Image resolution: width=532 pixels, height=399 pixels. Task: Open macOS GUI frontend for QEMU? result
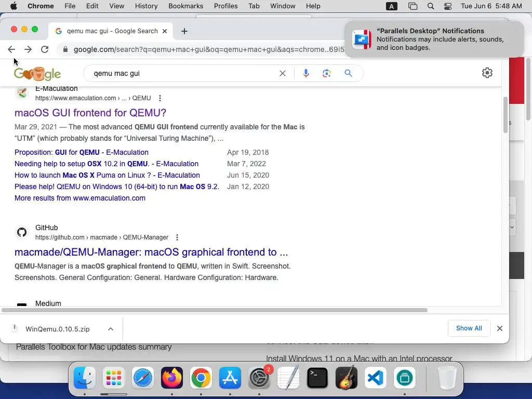90,113
